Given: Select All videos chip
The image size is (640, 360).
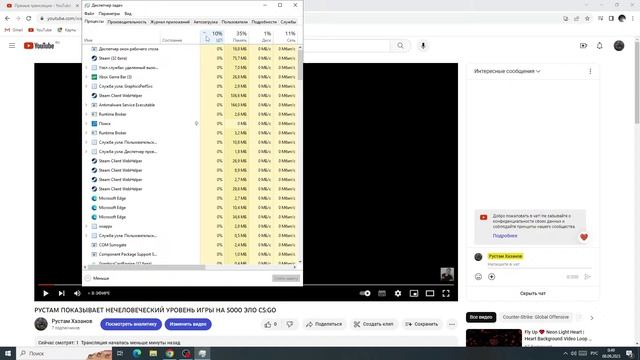Looking at the screenshot, I should point(481,317).
